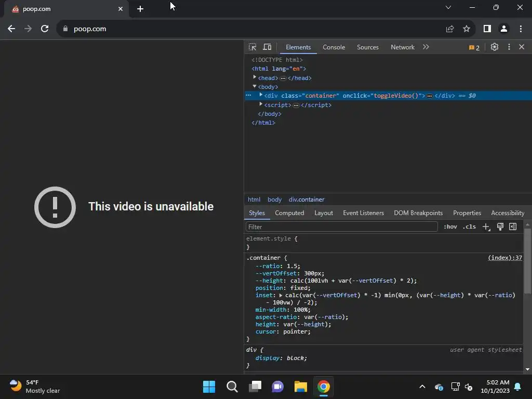Image resolution: width=532 pixels, height=399 pixels.
Task: Show more DevTools tabs chevron
Action: [x=426, y=47]
